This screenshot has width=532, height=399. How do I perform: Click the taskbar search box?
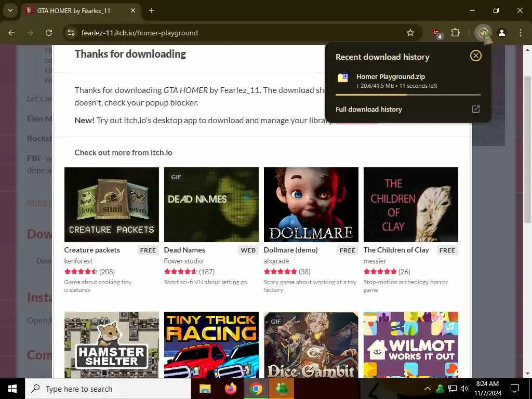click(x=108, y=389)
